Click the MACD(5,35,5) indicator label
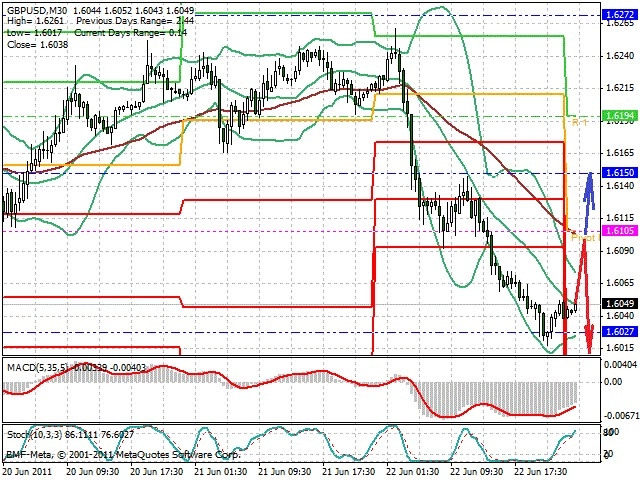Screen dimensions: 640x480 coord(39,368)
